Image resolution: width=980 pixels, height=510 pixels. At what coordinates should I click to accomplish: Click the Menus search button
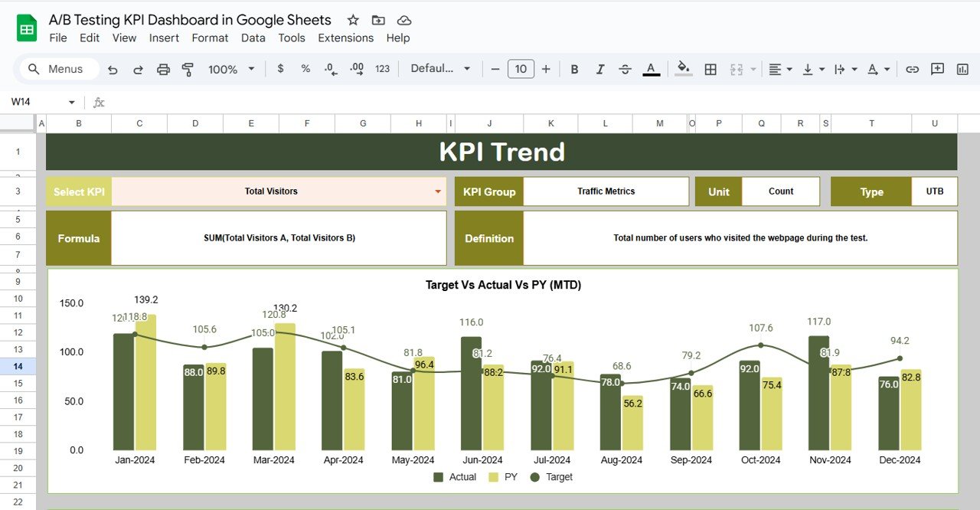pyautogui.click(x=57, y=68)
